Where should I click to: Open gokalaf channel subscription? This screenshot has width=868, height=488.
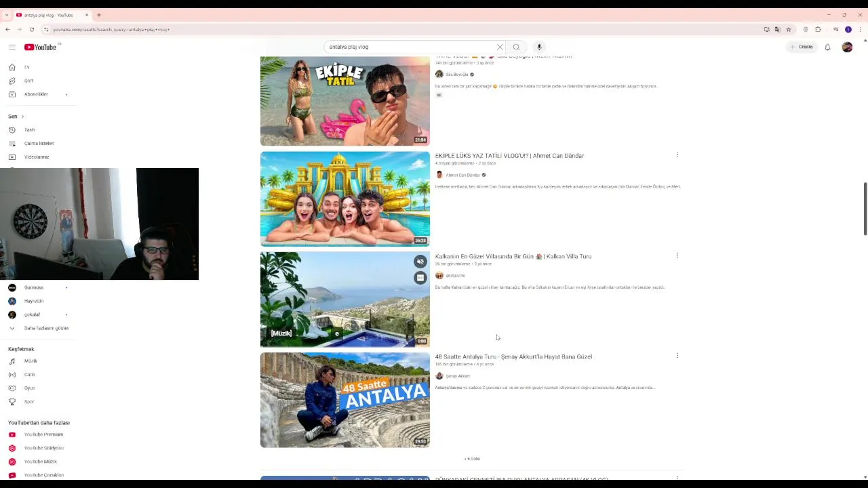pos(32,314)
